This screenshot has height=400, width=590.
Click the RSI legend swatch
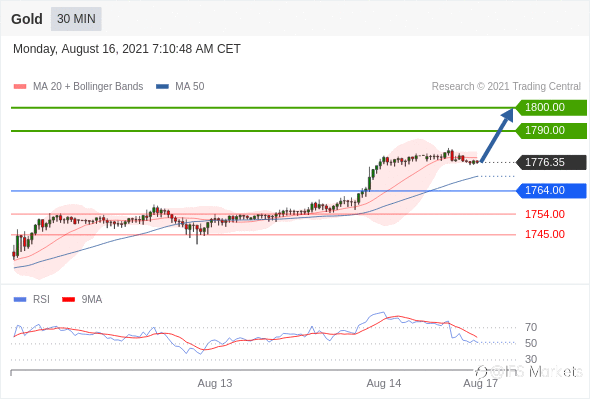coord(20,300)
